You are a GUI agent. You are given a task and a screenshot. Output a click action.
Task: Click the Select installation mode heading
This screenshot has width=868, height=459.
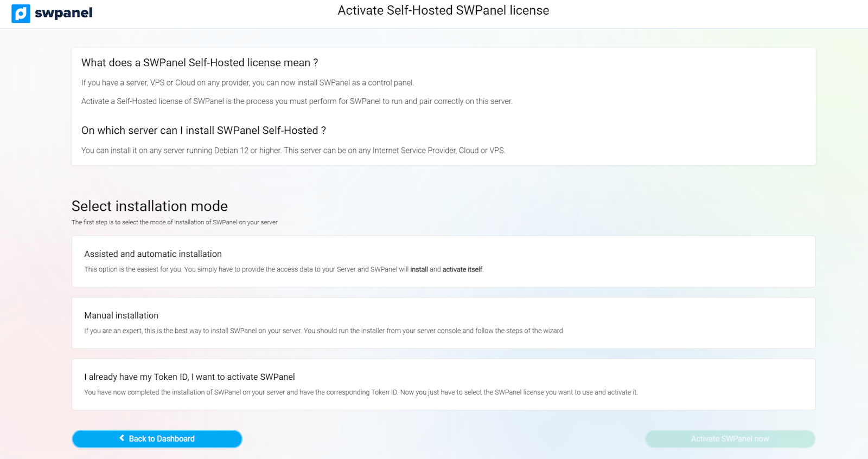(x=150, y=206)
